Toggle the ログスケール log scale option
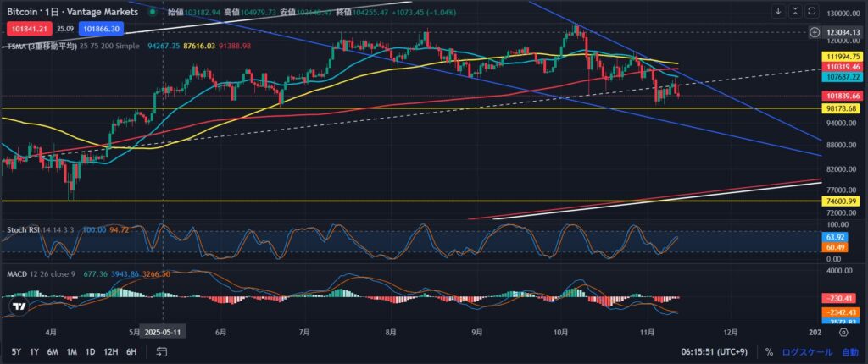Screen dimensions: 868x364 coord(805,351)
